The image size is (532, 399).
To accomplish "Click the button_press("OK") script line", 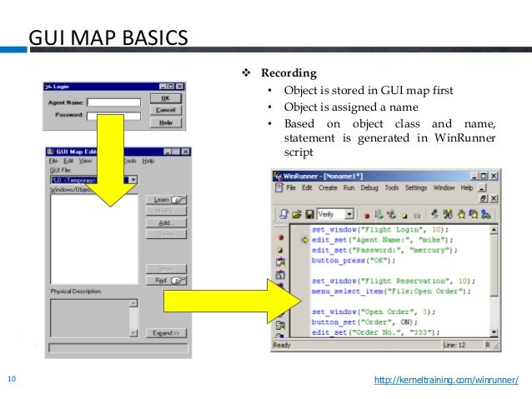I will click(354, 261).
